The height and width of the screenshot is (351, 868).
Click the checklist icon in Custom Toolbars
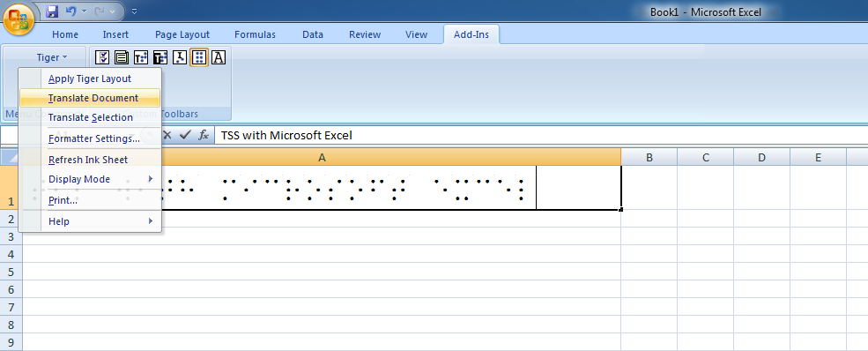click(x=102, y=57)
